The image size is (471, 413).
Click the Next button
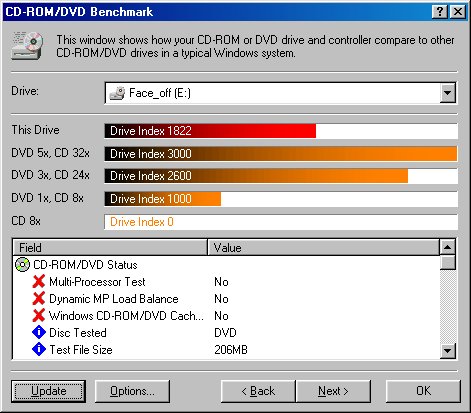[333, 391]
